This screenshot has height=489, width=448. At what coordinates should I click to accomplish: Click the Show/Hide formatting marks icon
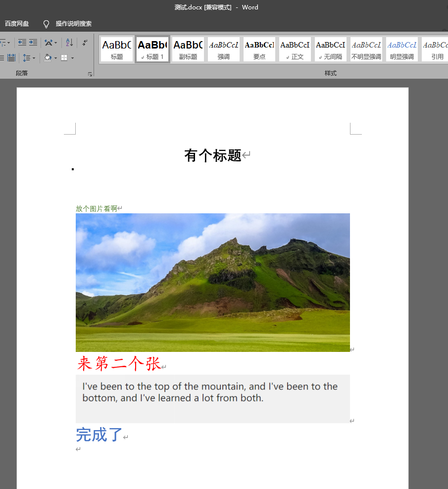[85, 43]
